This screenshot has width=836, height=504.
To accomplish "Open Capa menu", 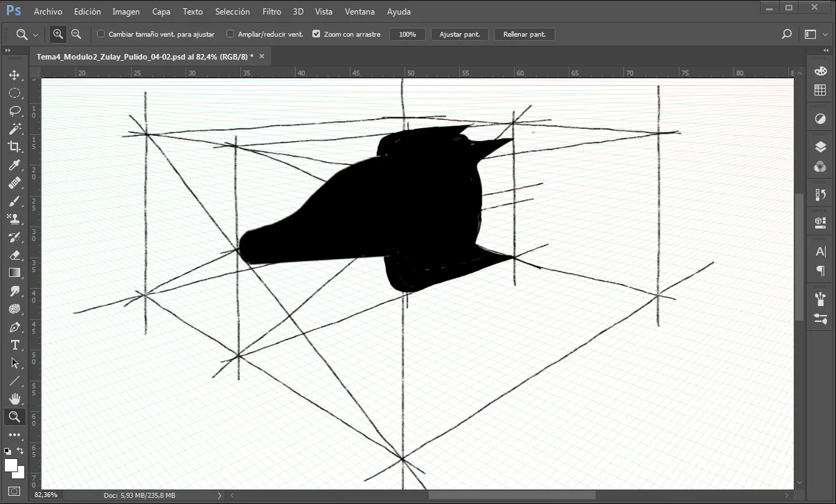I will coord(161,12).
